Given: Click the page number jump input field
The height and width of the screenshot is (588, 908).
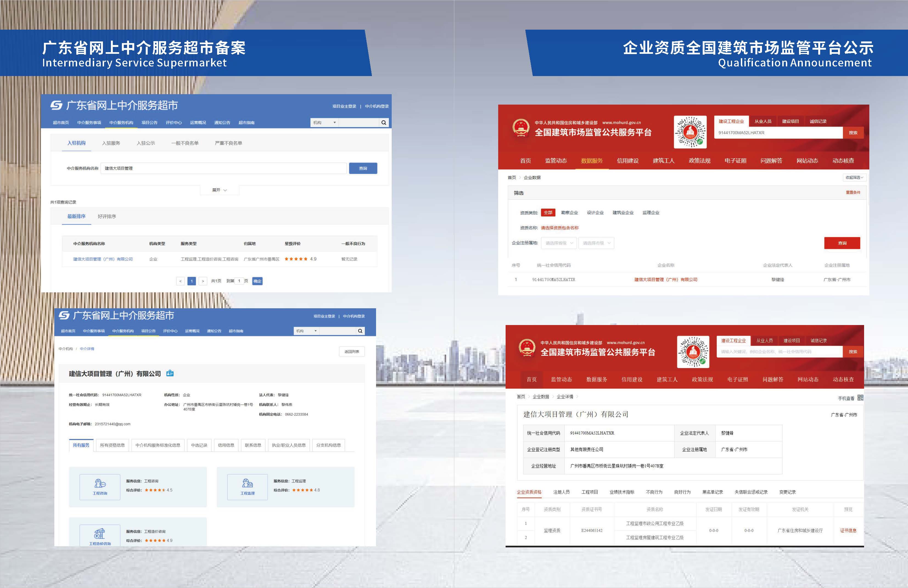Looking at the screenshot, I should [239, 281].
